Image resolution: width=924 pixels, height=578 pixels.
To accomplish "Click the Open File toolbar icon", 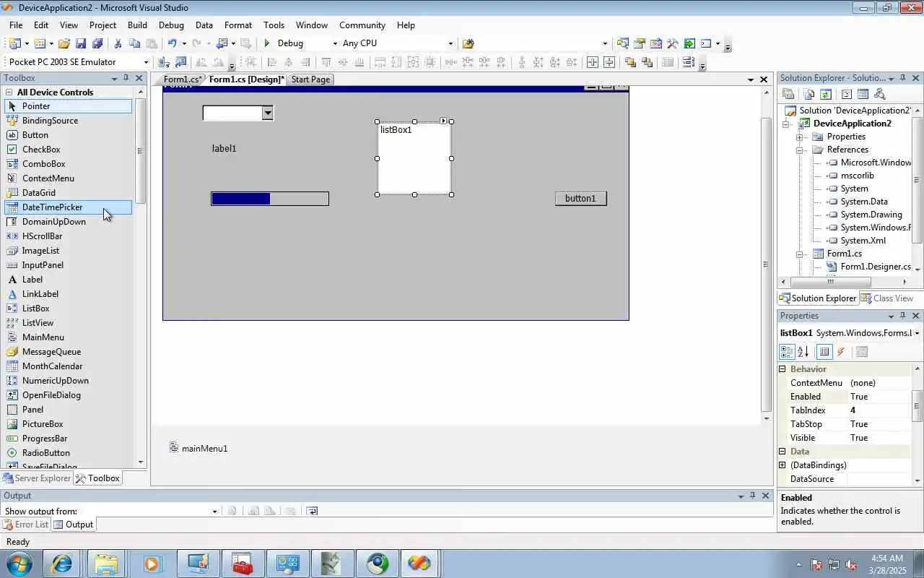I will pos(64,43).
